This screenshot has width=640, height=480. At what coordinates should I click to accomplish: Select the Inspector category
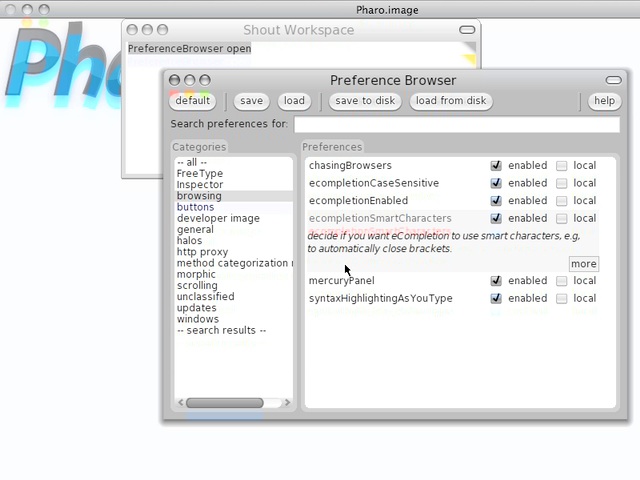coord(233,185)
